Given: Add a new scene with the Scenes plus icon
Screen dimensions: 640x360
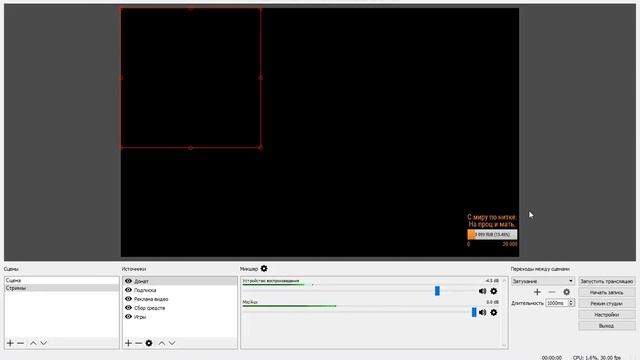Looking at the screenshot, I should [x=10, y=343].
